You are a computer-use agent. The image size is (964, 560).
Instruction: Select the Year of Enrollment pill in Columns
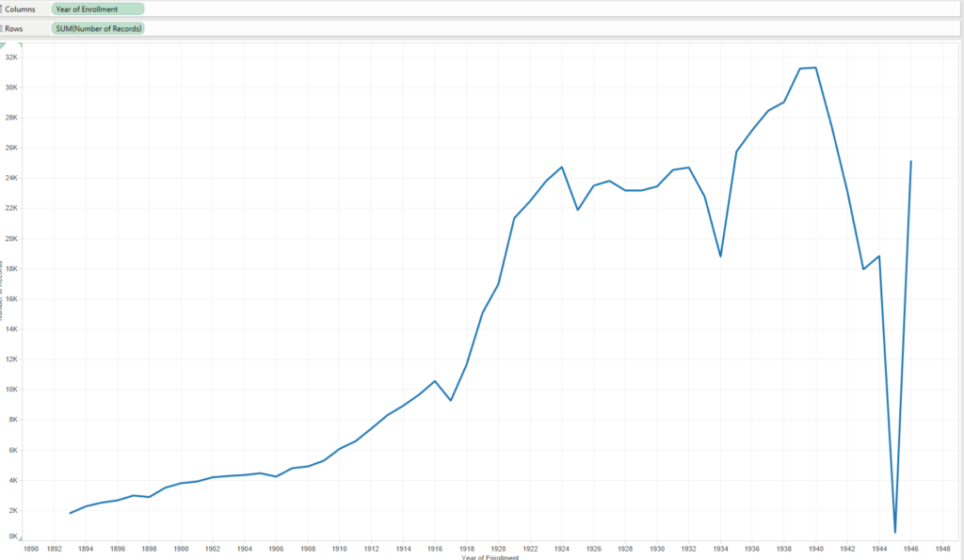(98, 9)
